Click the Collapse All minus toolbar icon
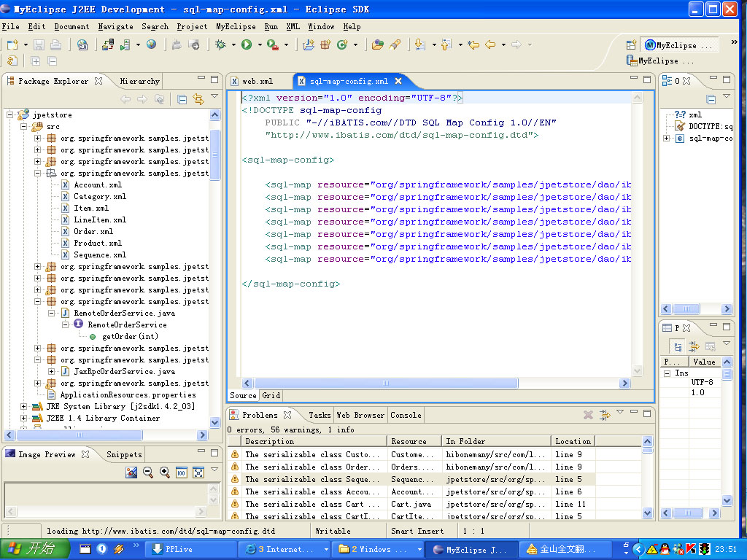The image size is (747, 560). coord(53,61)
